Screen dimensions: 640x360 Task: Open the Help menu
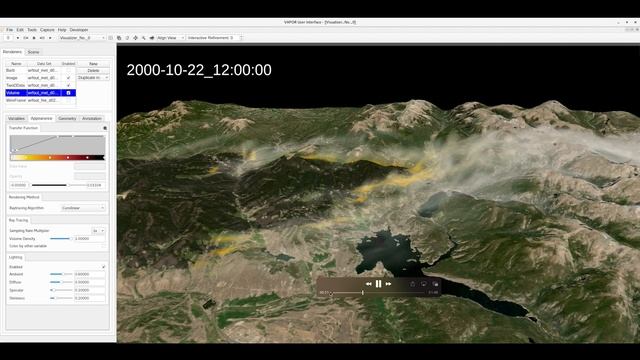(x=62, y=30)
